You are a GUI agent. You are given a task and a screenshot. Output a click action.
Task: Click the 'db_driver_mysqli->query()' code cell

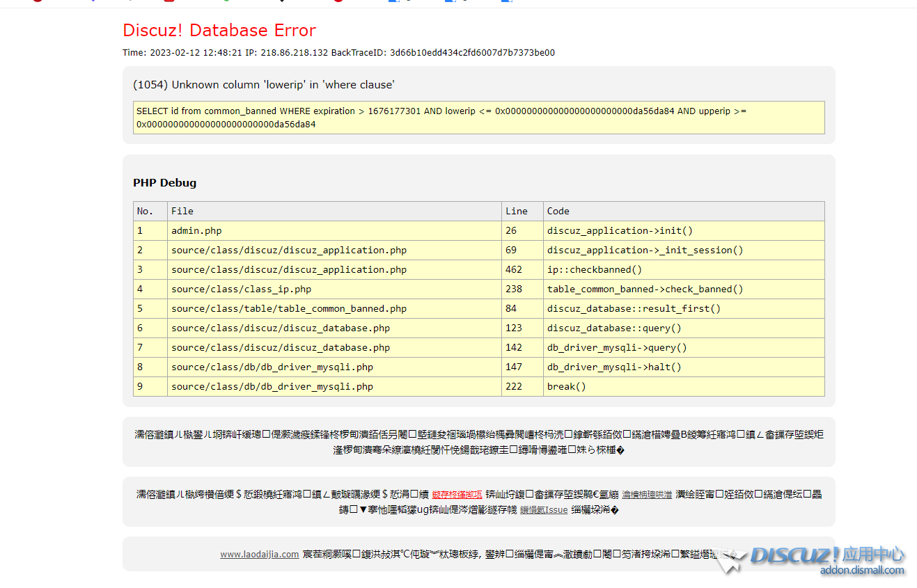click(684, 347)
